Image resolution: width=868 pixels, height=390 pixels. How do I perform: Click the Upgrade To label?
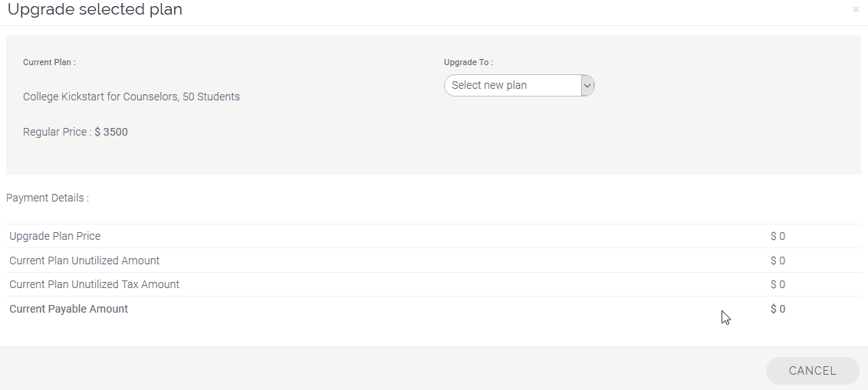click(x=469, y=62)
